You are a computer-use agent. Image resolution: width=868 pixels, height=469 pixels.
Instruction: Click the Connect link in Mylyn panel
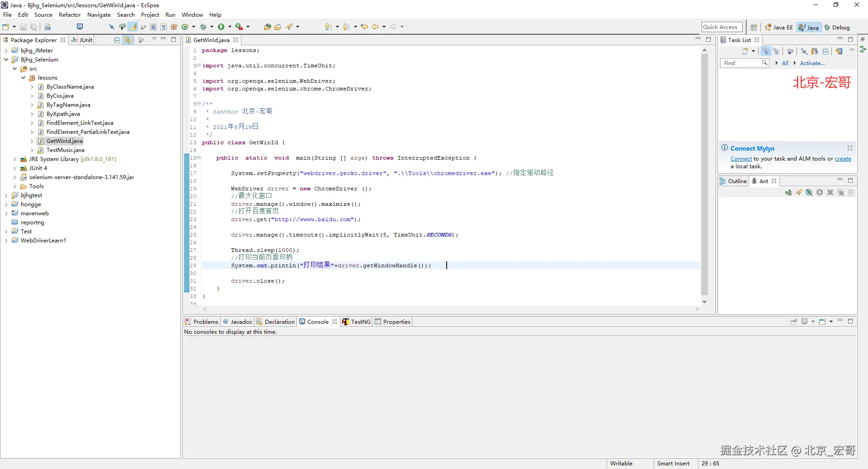[x=741, y=159]
